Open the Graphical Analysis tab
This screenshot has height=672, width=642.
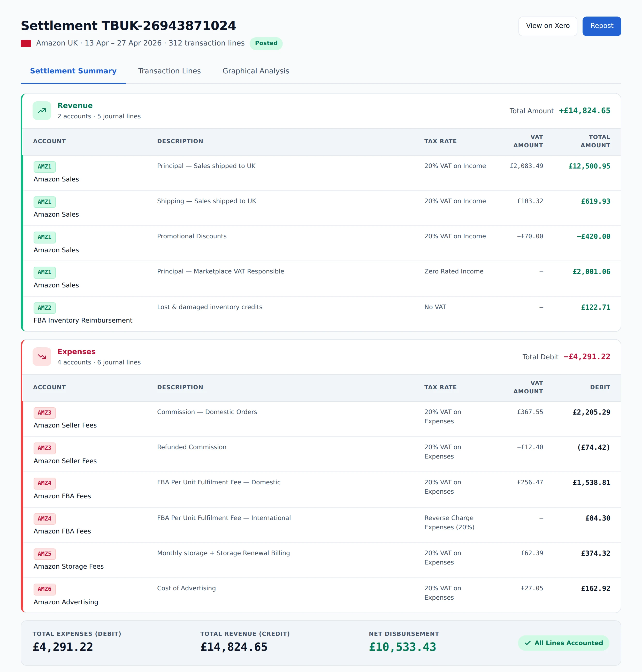click(256, 71)
